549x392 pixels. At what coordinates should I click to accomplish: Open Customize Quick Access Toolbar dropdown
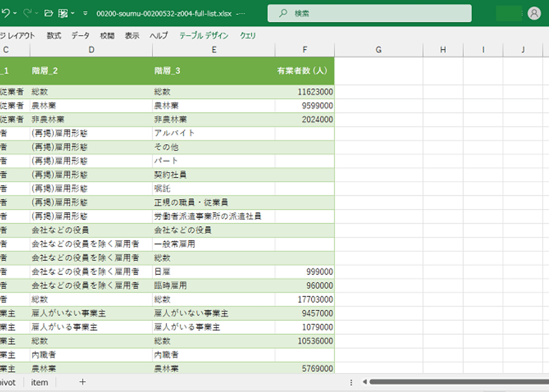coord(85,13)
